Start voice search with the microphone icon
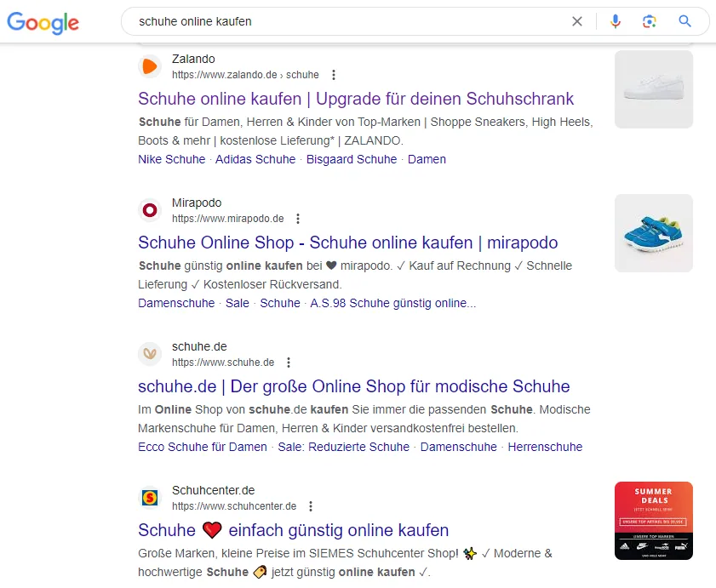 [616, 21]
